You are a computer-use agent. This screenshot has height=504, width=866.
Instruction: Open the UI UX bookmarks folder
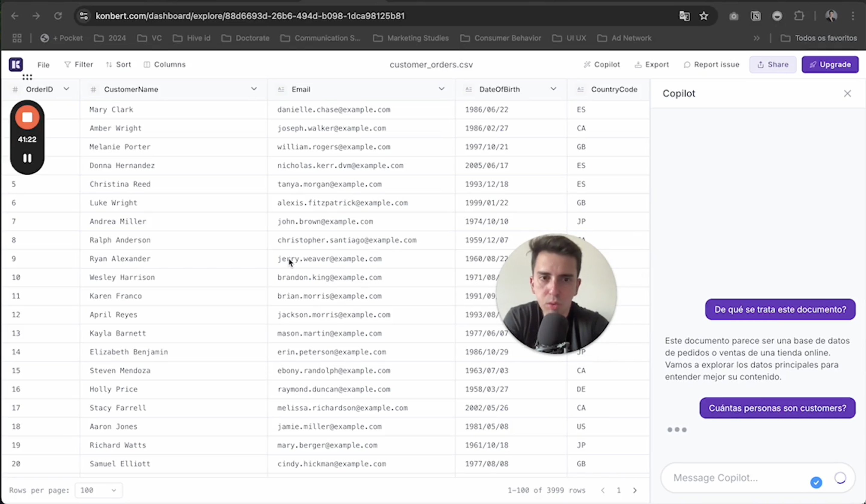point(569,38)
